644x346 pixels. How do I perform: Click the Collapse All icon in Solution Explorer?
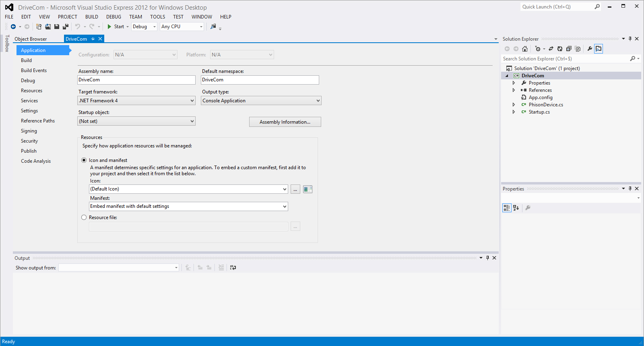569,49
